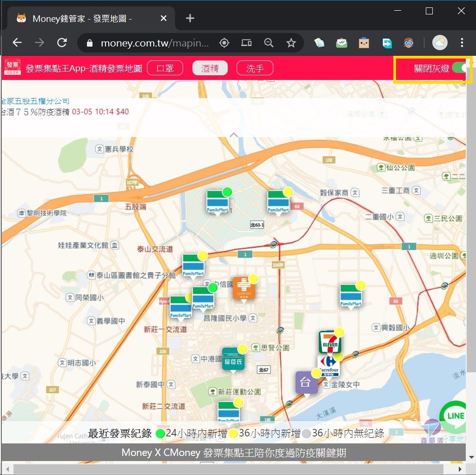This screenshot has width=476, height=475.
Task: Reload the current page
Action: [x=62, y=43]
